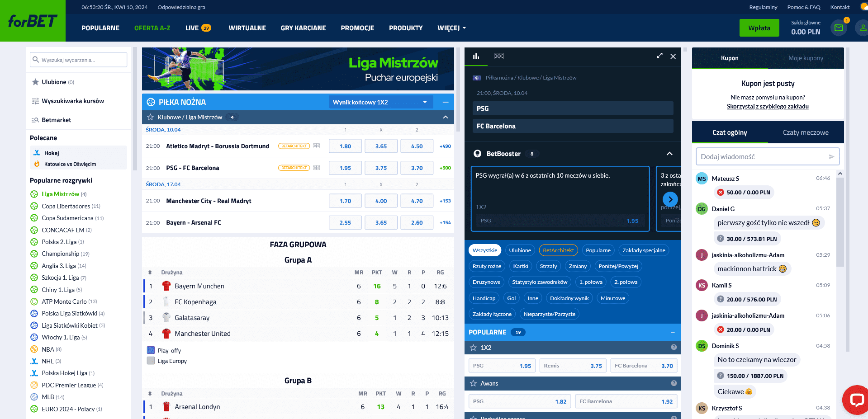Open the pitch view icon in match panel
Image resolution: width=868 pixels, height=419 pixels.
(x=499, y=56)
